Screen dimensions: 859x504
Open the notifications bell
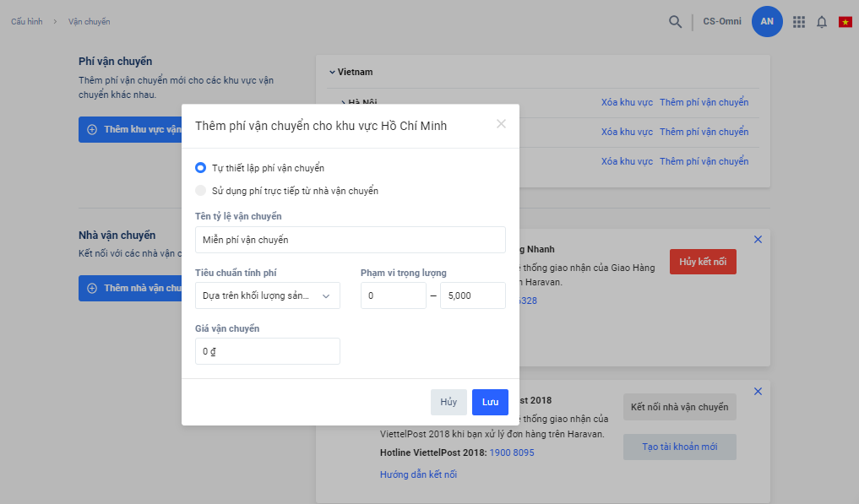pyautogui.click(x=821, y=22)
